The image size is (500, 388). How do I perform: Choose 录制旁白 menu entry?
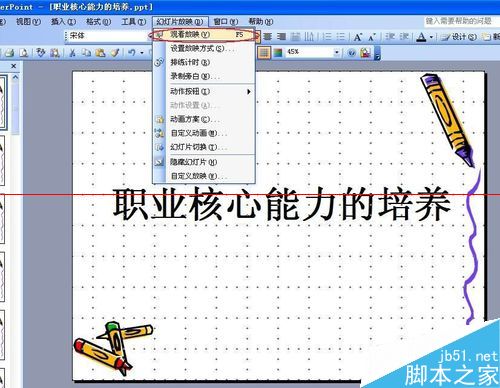point(204,76)
